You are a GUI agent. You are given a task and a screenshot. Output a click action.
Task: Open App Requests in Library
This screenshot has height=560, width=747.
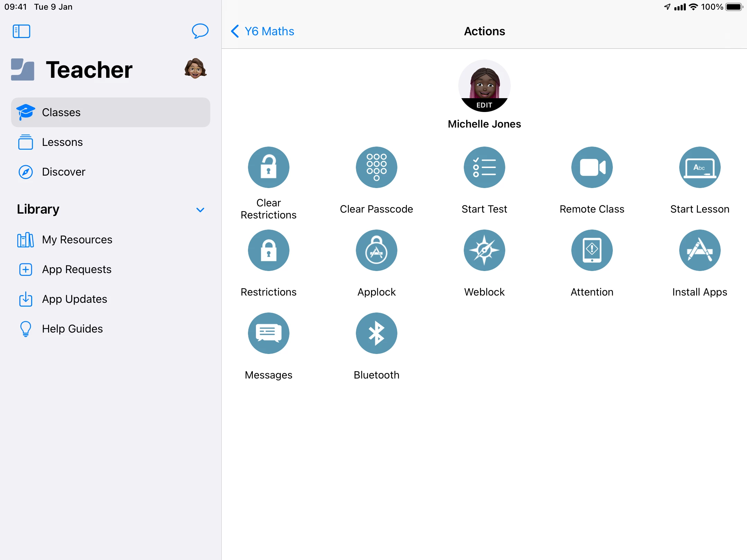click(76, 269)
